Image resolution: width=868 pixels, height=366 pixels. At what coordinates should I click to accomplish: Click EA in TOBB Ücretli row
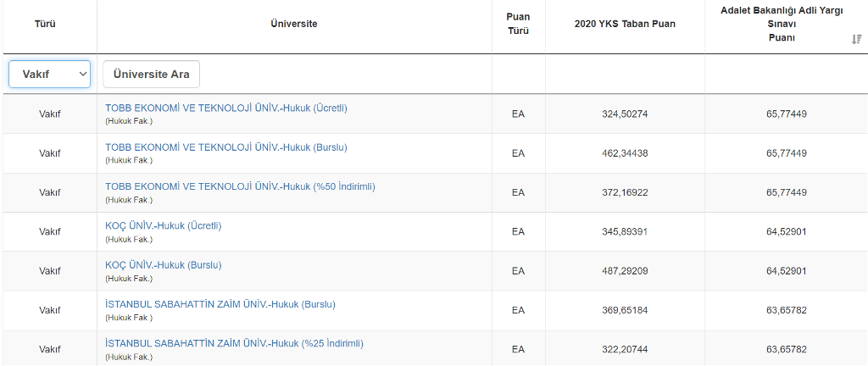click(518, 114)
